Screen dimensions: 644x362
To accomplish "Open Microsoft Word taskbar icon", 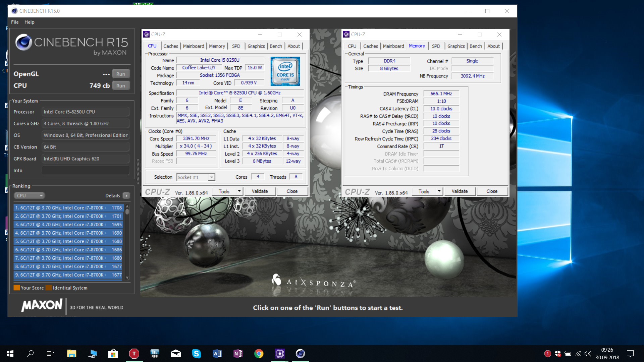I will point(217,353).
